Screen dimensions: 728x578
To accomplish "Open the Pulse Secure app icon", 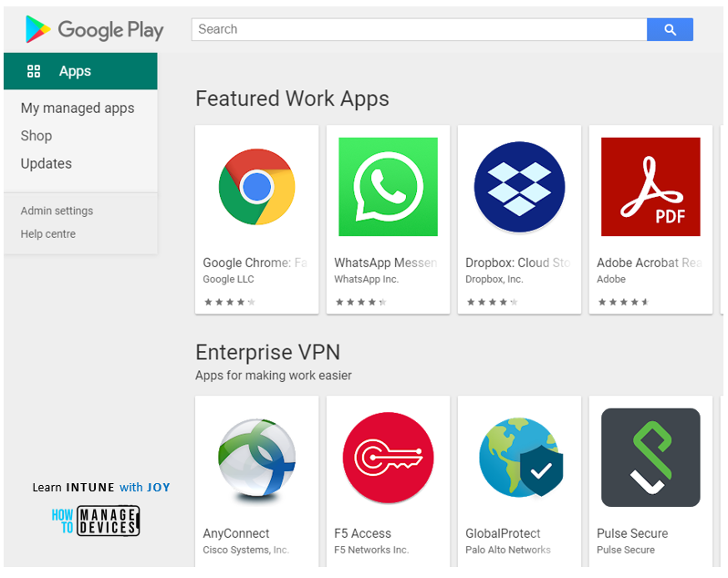I will 650,458.
